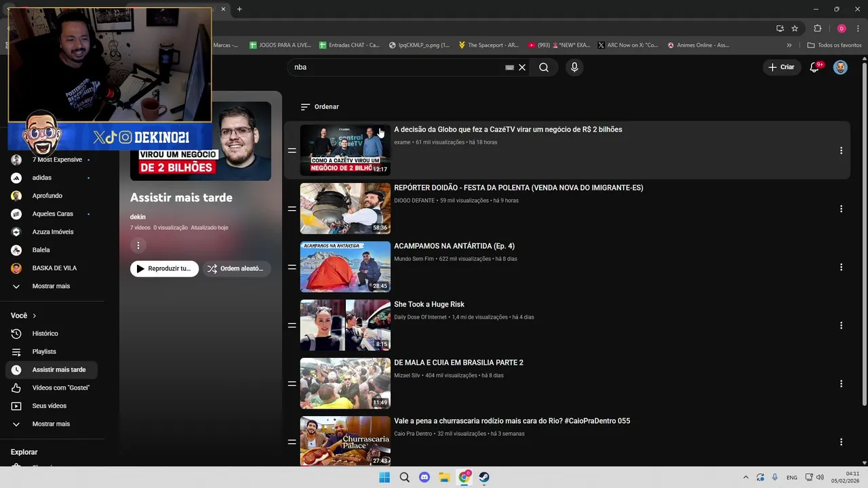Open the CazéTV video thumbnail
This screenshot has width=868, height=488.
345,150
